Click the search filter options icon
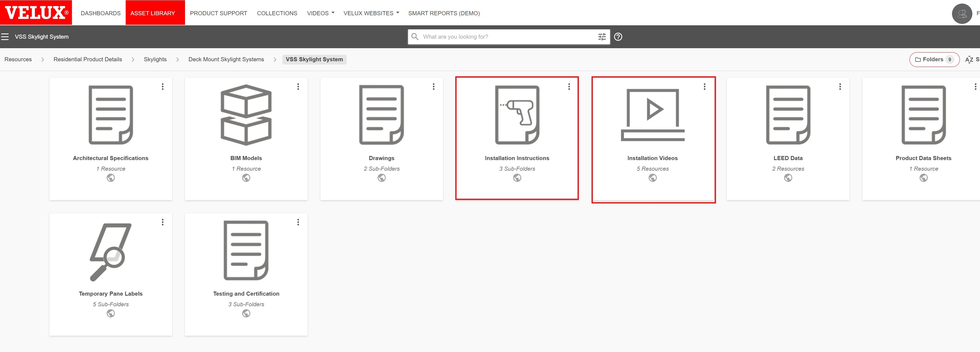The image size is (980, 352). pos(602,36)
